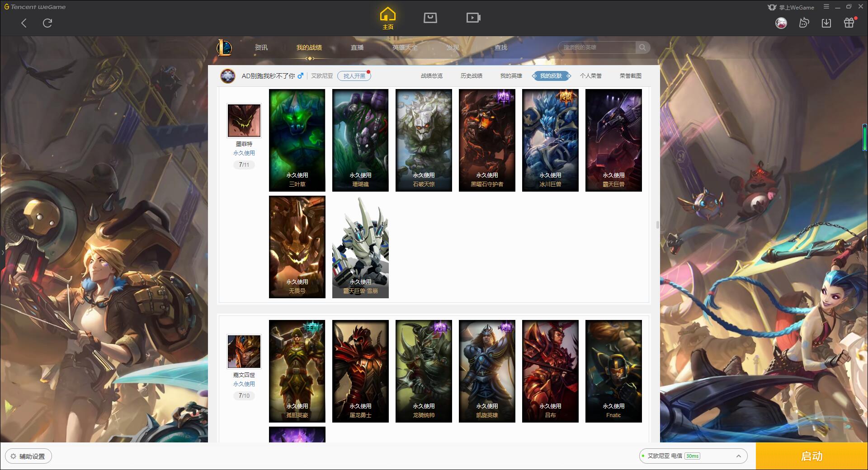Click the 启动 launch game button
The height and width of the screenshot is (470, 868).
(x=811, y=456)
